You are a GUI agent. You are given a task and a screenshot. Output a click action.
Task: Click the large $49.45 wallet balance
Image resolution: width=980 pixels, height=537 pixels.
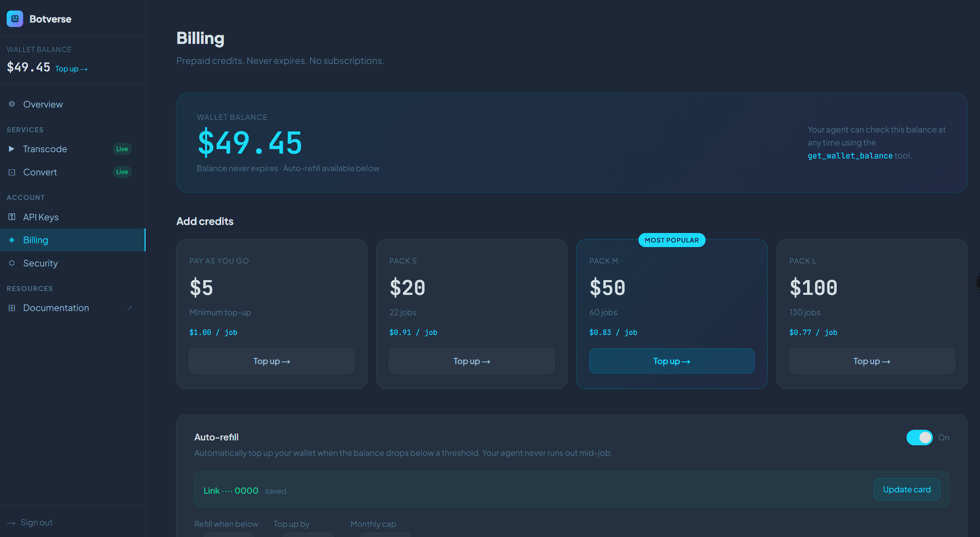click(x=250, y=142)
